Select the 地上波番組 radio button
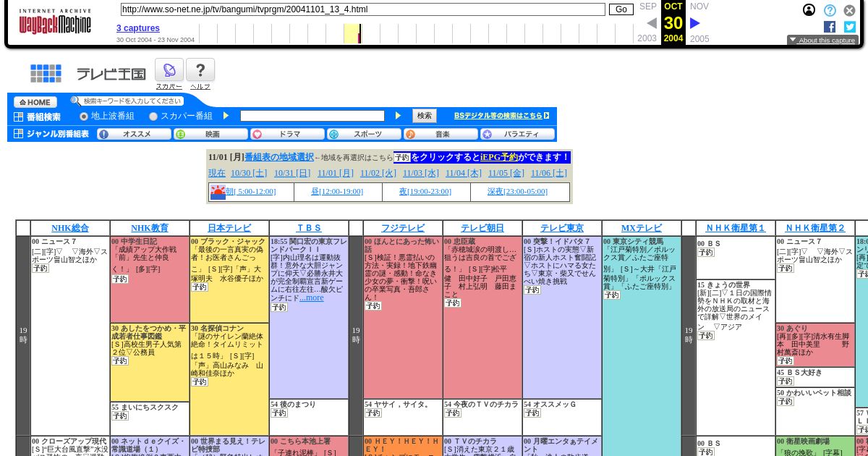The height and width of the screenshot is (456, 868). pyautogui.click(x=84, y=116)
